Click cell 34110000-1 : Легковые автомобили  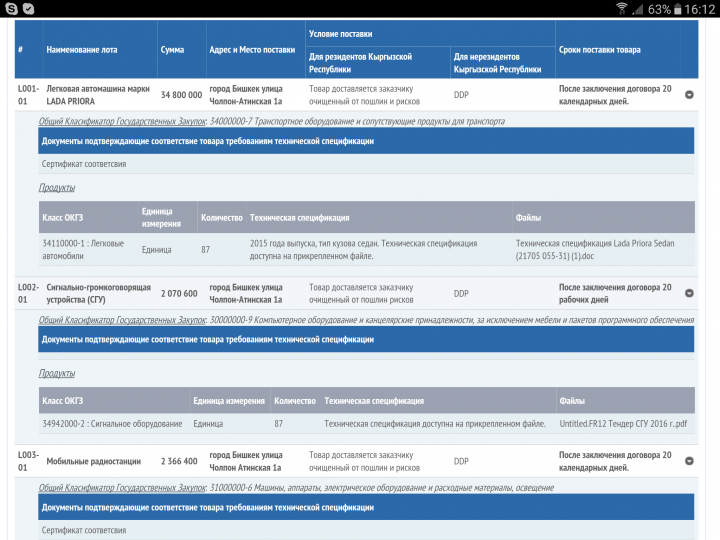click(83, 249)
